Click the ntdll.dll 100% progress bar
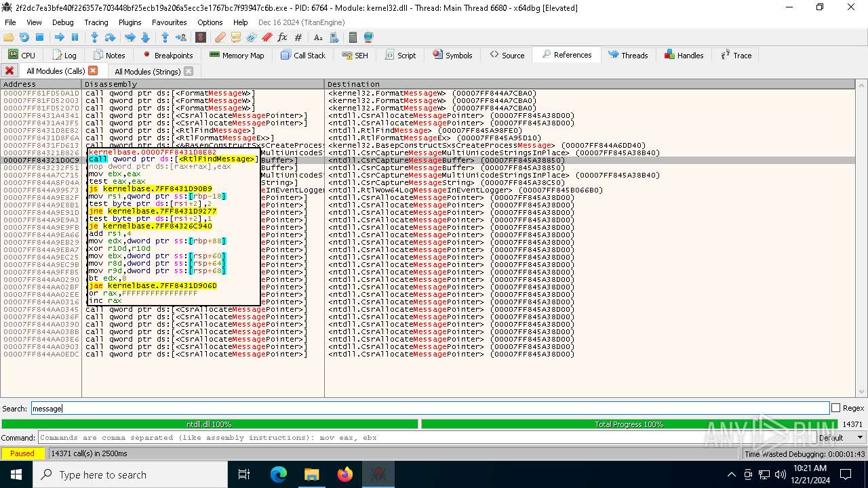 (x=210, y=424)
